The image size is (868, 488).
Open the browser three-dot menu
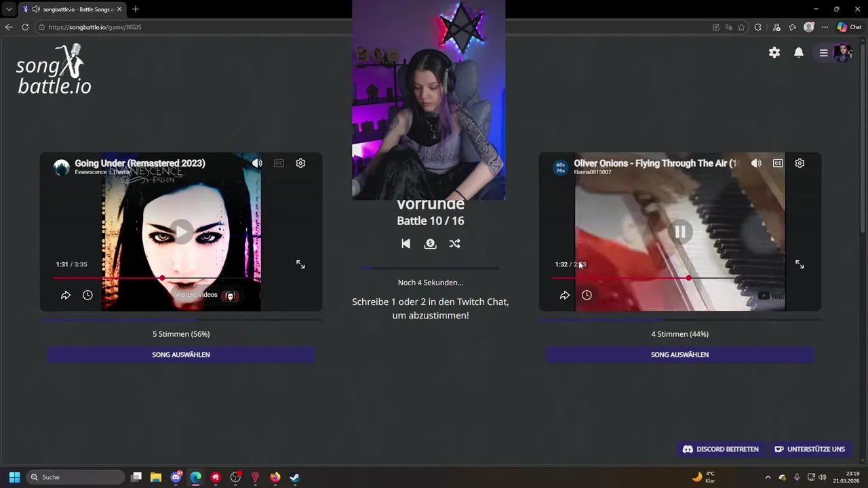[825, 27]
